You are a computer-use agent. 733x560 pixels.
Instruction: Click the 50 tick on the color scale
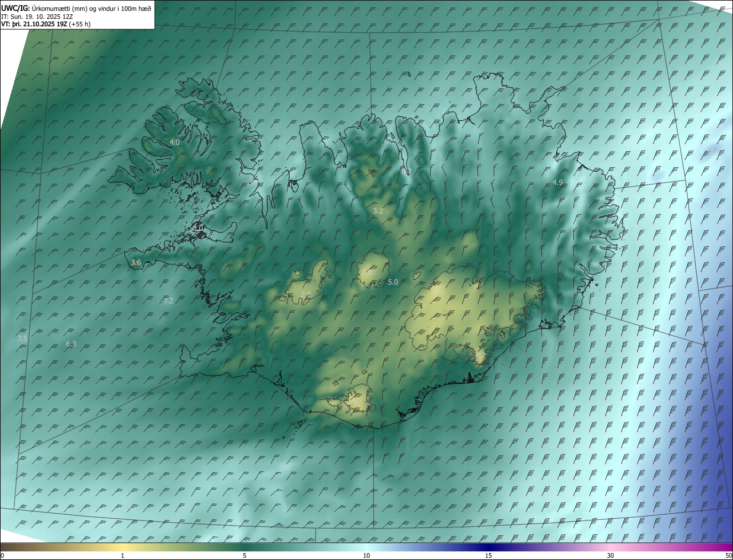tap(728, 555)
